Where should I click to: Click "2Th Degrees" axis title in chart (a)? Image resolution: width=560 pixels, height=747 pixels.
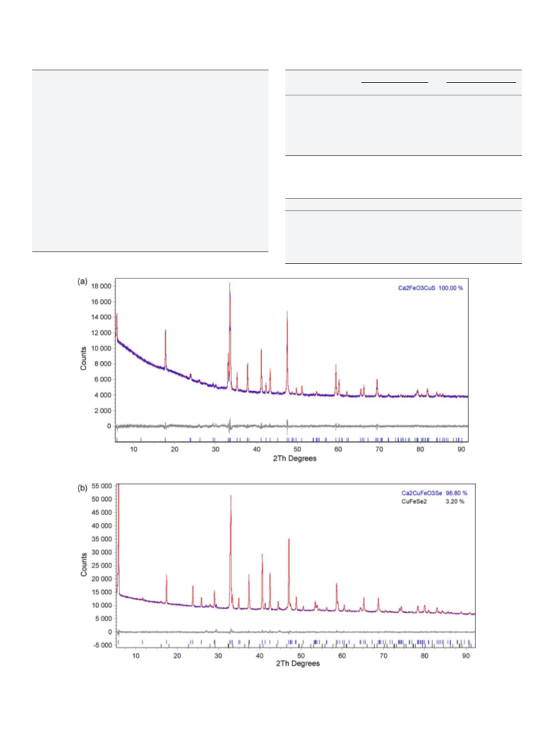(294, 458)
